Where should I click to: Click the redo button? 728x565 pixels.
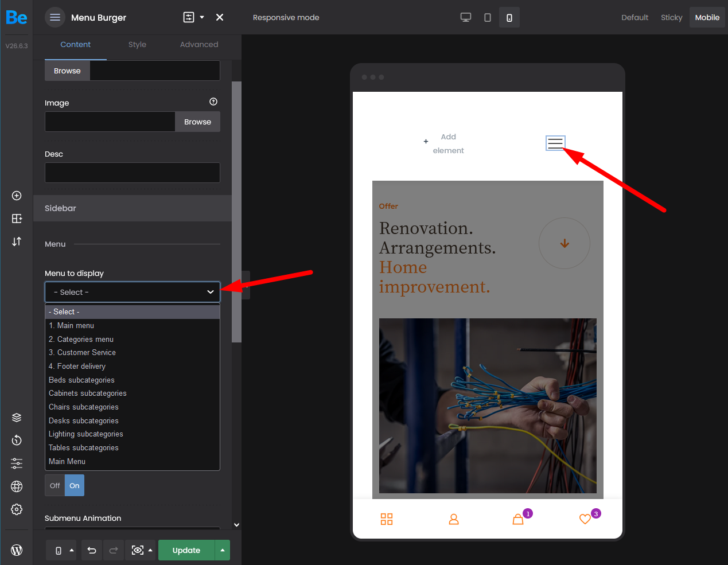(114, 550)
